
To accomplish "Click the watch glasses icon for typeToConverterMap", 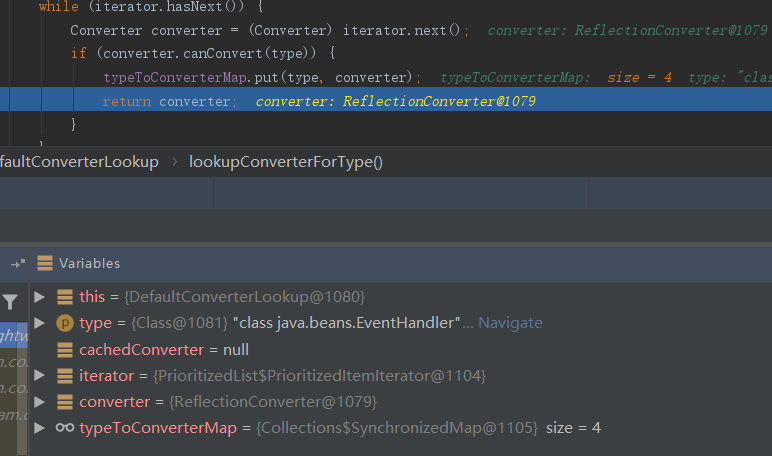I will tap(64, 428).
